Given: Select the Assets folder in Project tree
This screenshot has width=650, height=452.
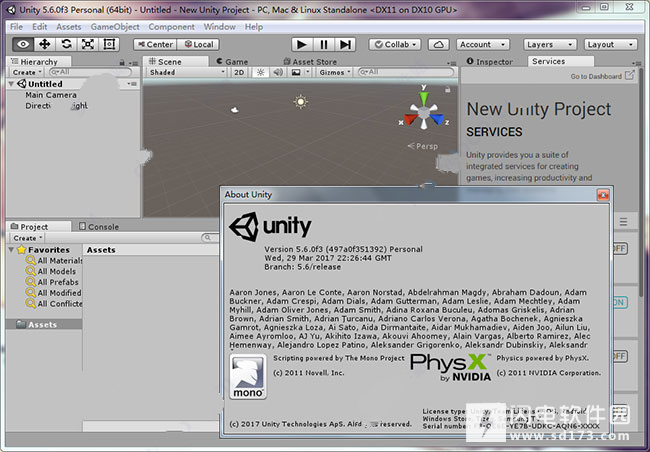Looking at the screenshot, I should tap(44, 324).
